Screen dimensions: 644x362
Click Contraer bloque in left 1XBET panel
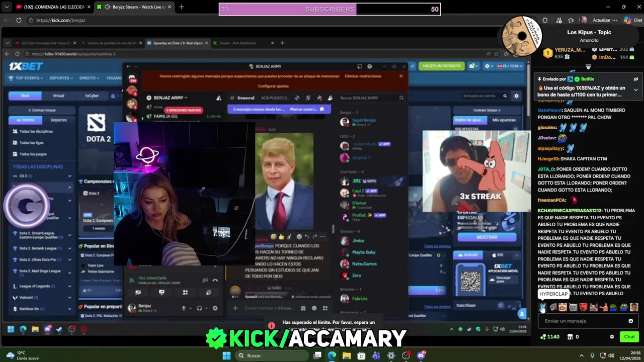tap(41, 110)
